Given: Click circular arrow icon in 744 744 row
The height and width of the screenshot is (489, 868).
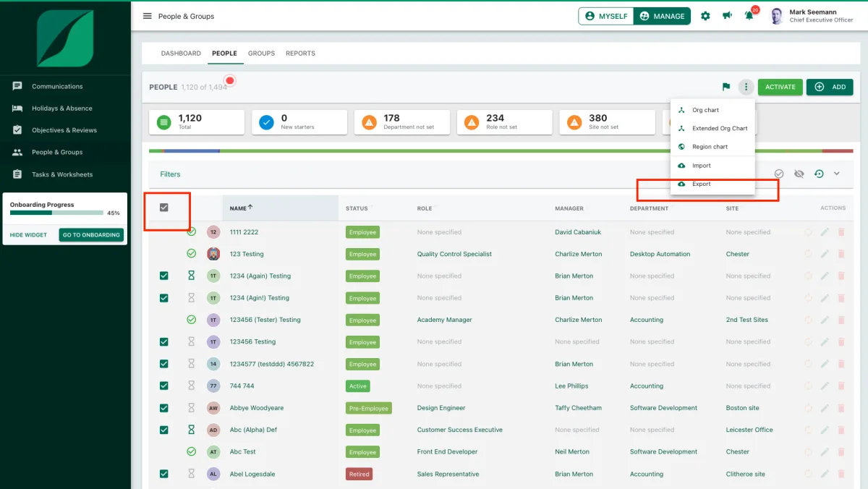Looking at the screenshot, I should [809, 386].
